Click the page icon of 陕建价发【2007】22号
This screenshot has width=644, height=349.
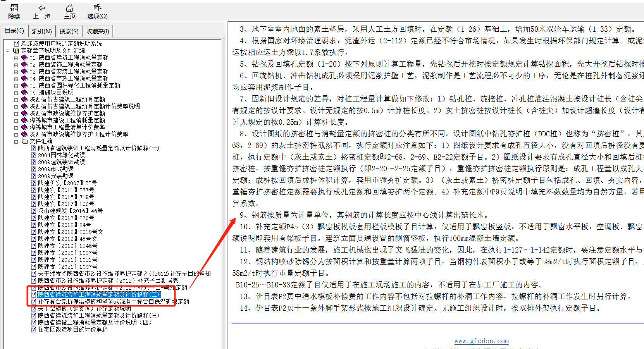pos(34,183)
